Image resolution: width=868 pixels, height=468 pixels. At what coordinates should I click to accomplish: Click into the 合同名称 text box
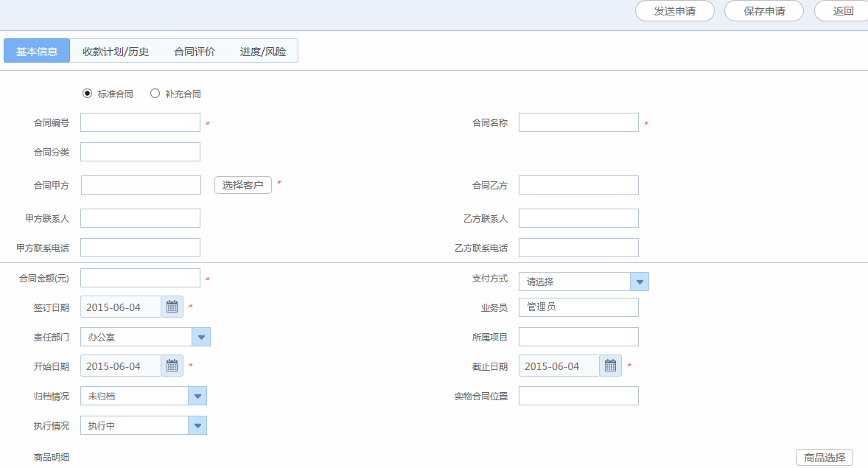tap(578, 122)
